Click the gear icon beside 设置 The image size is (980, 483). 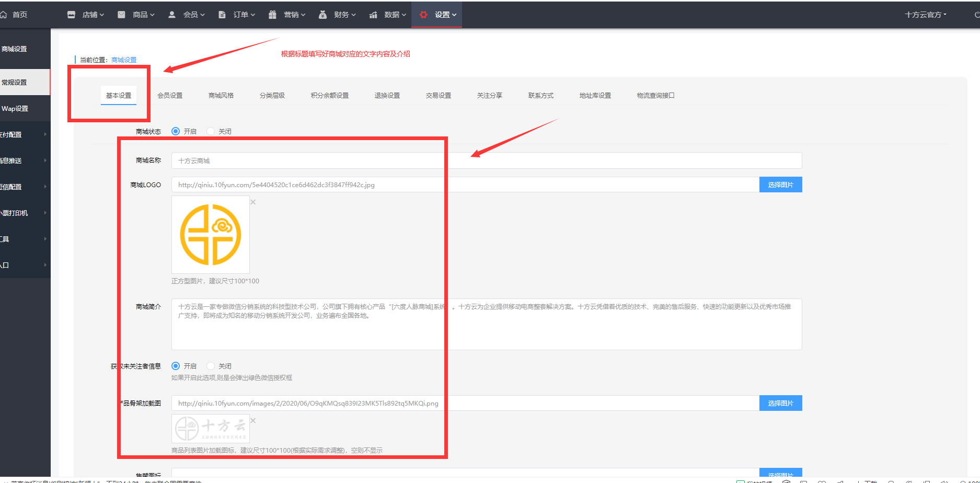click(423, 15)
